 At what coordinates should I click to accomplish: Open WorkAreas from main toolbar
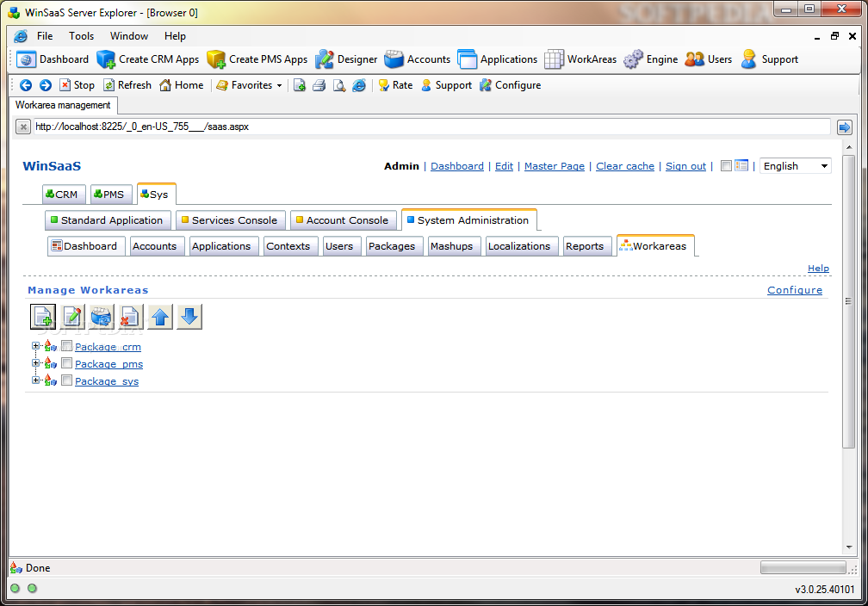580,59
